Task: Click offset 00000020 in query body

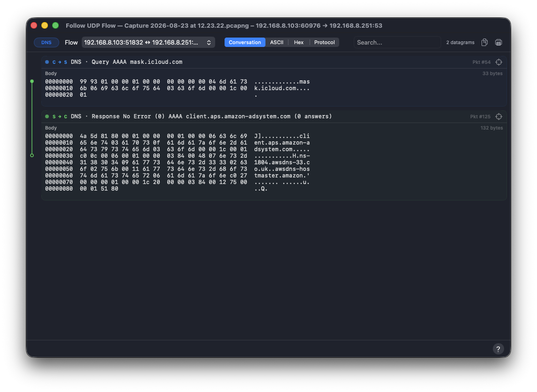Action: (59, 95)
